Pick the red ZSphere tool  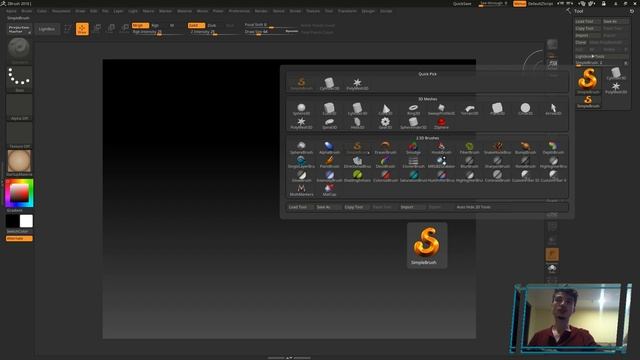pos(441,123)
